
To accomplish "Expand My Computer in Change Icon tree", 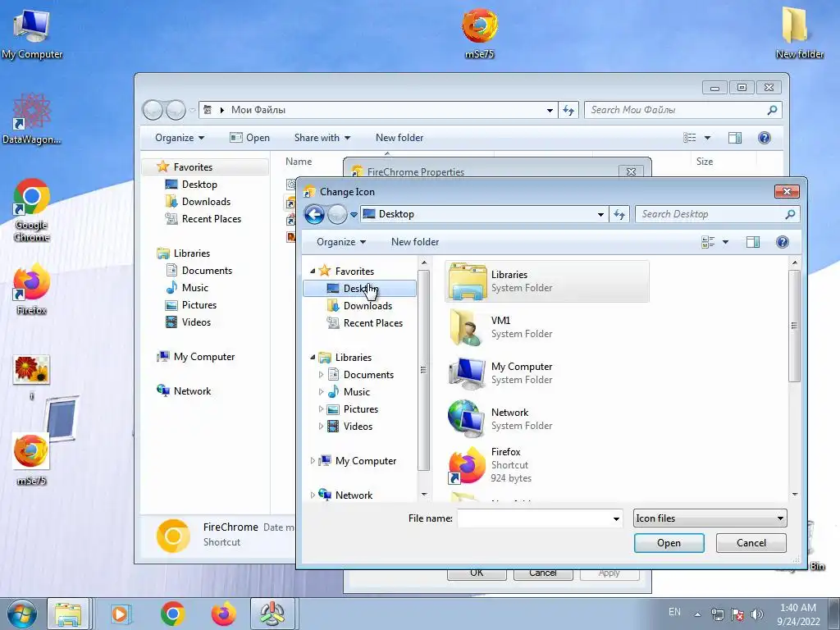I will tap(313, 461).
